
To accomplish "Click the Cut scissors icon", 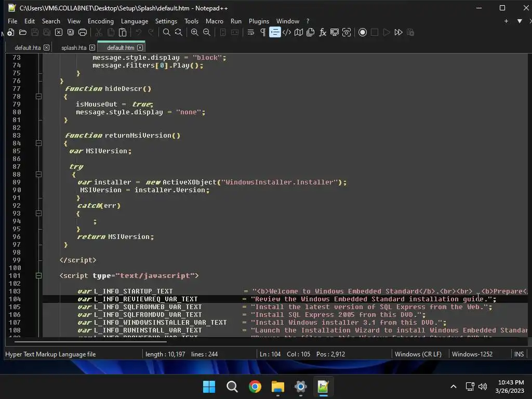I will click(99, 32).
